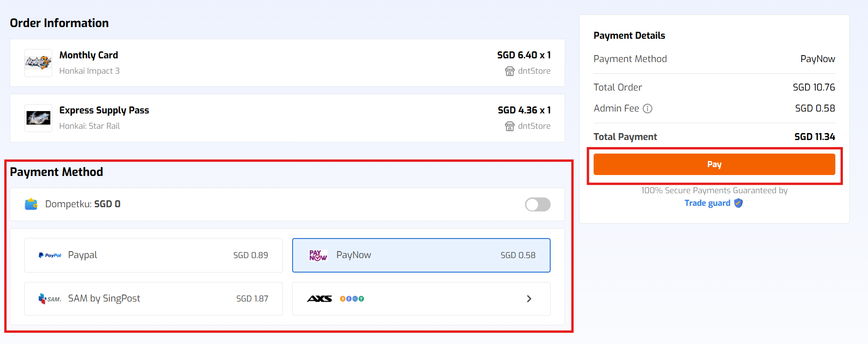Click the Dompetku wallet icon
Image resolution: width=868 pixels, height=344 pixels.
[31, 204]
